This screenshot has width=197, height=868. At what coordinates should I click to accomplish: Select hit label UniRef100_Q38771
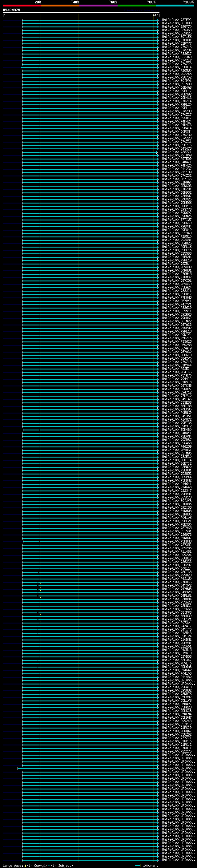(x=177, y=152)
